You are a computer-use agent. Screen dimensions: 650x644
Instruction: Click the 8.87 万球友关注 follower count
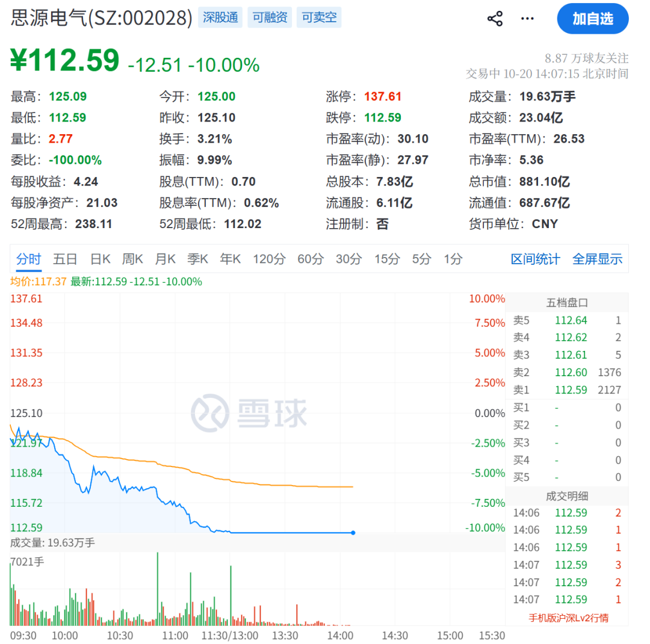click(587, 58)
